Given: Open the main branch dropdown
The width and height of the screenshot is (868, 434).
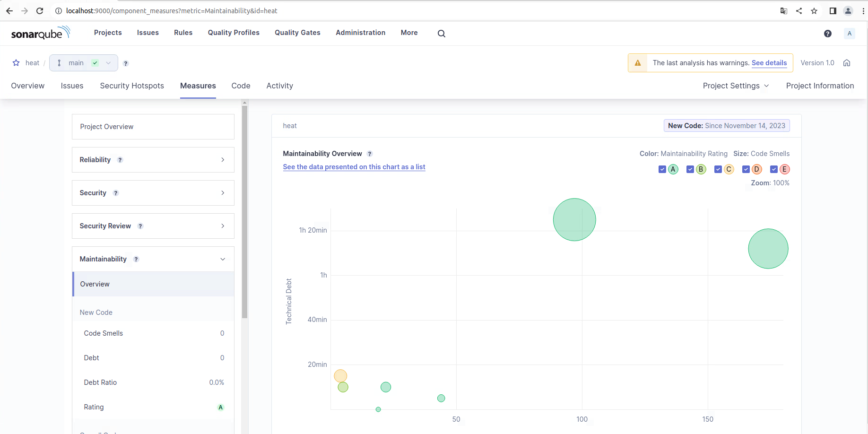Looking at the screenshot, I should [84, 63].
